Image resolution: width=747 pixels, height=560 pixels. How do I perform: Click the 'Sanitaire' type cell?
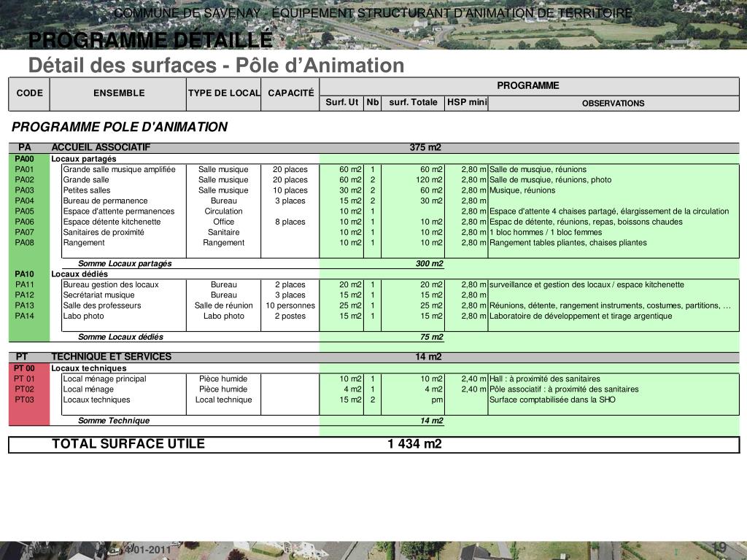[223, 233]
